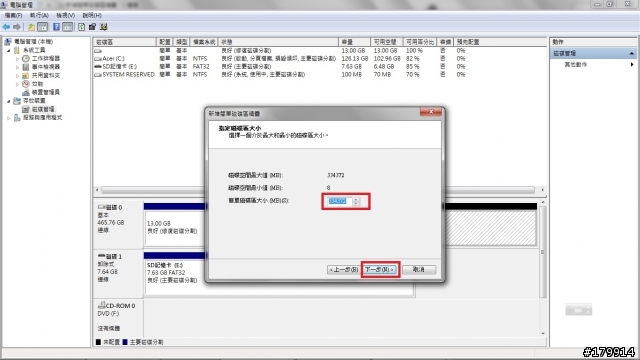640x360 pixels.
Task: Select 效能 tree item
Action: tap(37, 84)
